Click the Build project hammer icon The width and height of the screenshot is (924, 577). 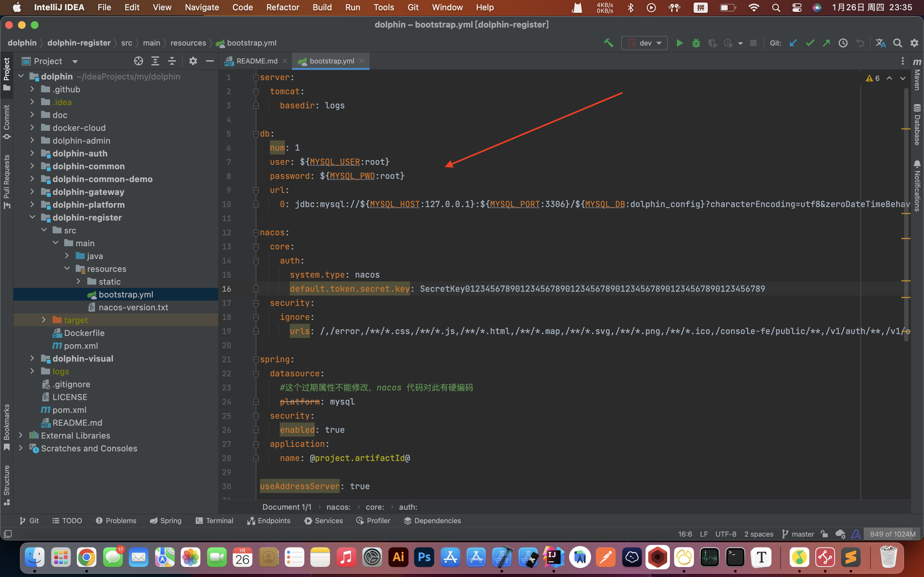609,43
